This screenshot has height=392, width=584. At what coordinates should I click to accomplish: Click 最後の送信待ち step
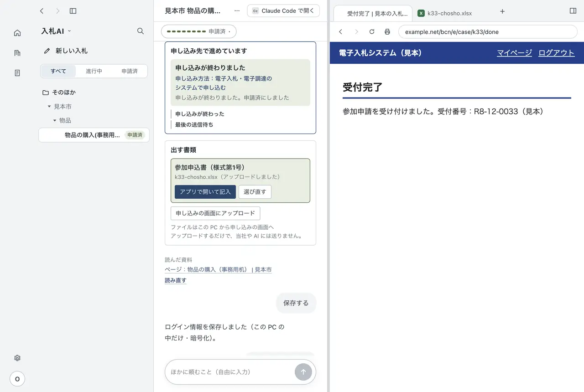point(194,124)
